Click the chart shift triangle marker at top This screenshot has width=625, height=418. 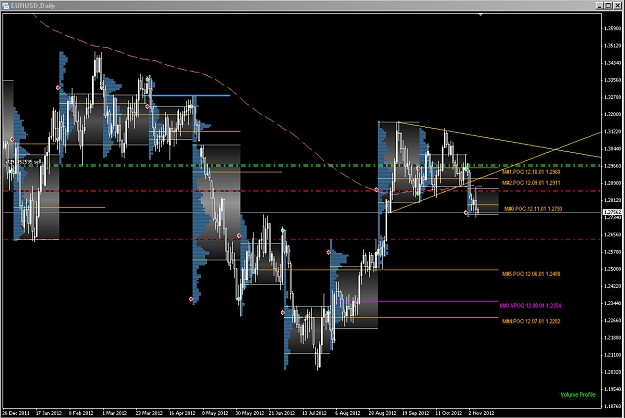click(481, 15)
